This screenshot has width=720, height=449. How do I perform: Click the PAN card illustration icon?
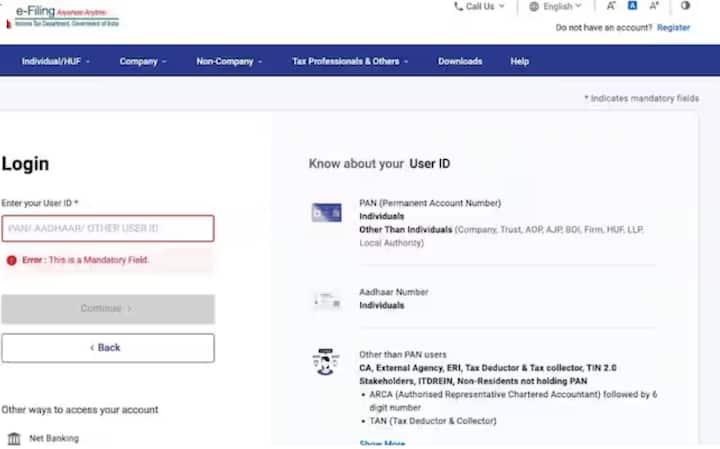[x=326, y=213]
